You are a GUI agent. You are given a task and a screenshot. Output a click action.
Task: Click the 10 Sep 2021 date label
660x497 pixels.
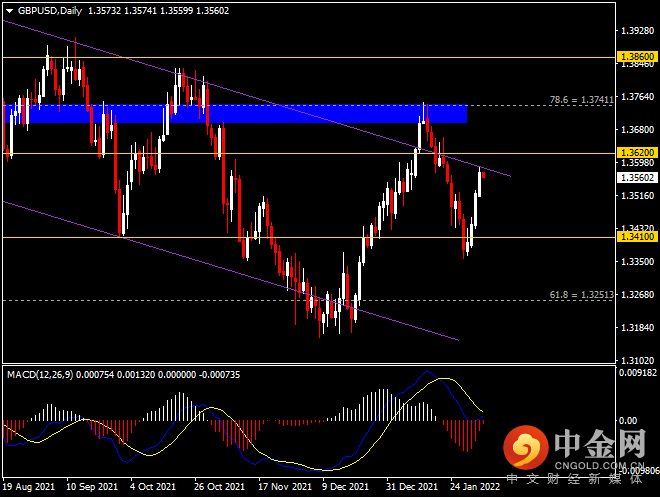[x=92, y=487]
